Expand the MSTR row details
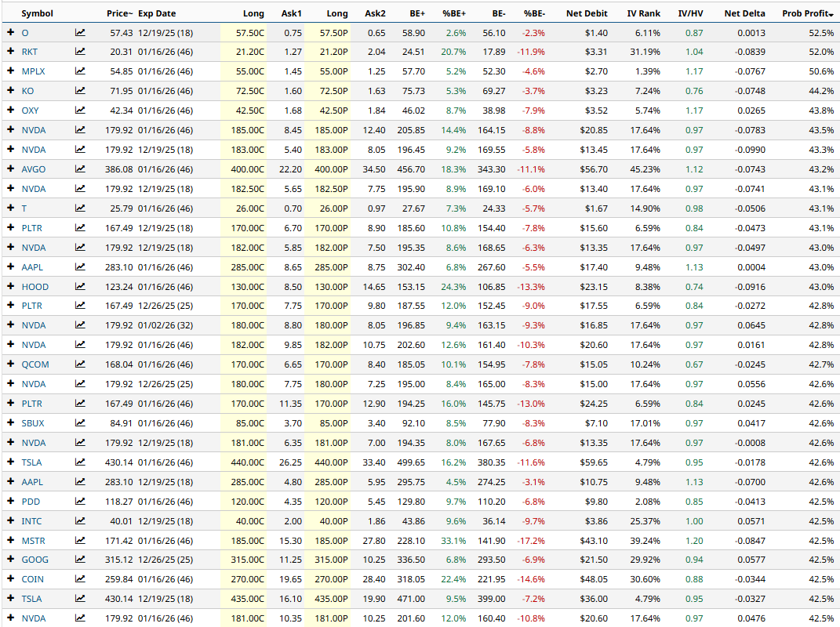Screen dimensions: 840x627 [x=10, y=541]
